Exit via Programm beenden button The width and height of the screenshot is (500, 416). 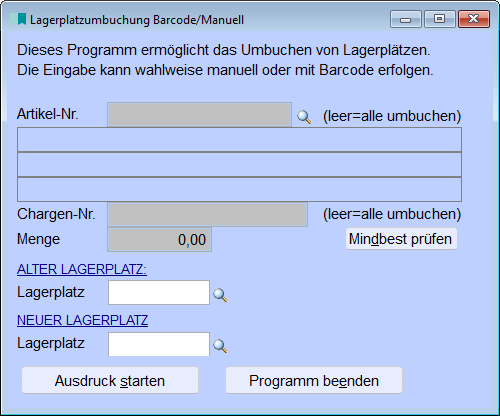(x=314, y=380)
